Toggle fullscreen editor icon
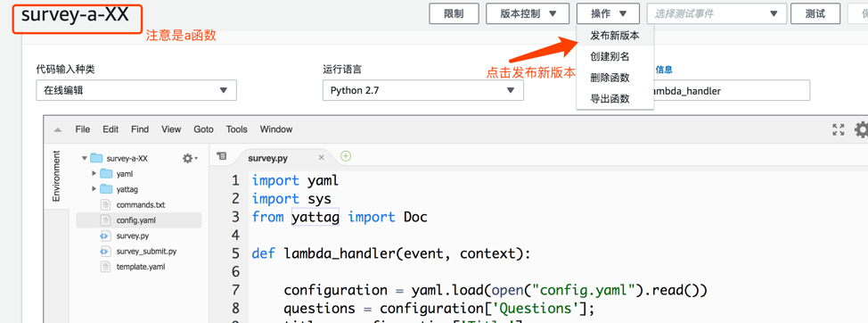Image resolution: width=868 pixels, height=323 pixels. point(838,129)
